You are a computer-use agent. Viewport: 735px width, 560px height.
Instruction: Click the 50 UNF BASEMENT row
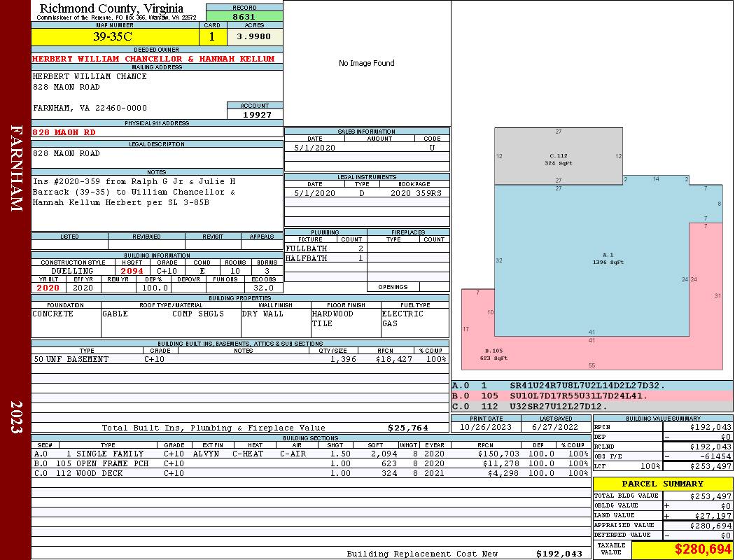pos(239,359)
